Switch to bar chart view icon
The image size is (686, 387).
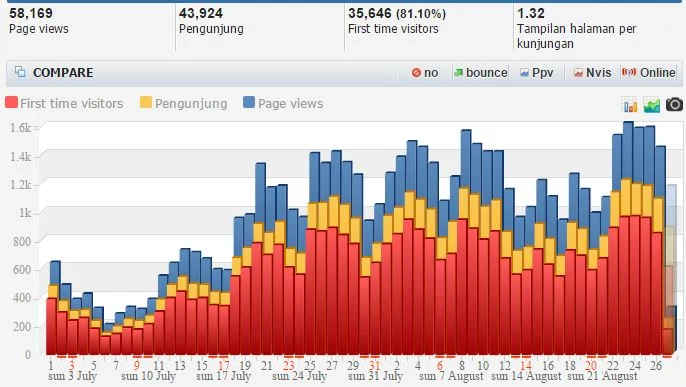[630, 105]
